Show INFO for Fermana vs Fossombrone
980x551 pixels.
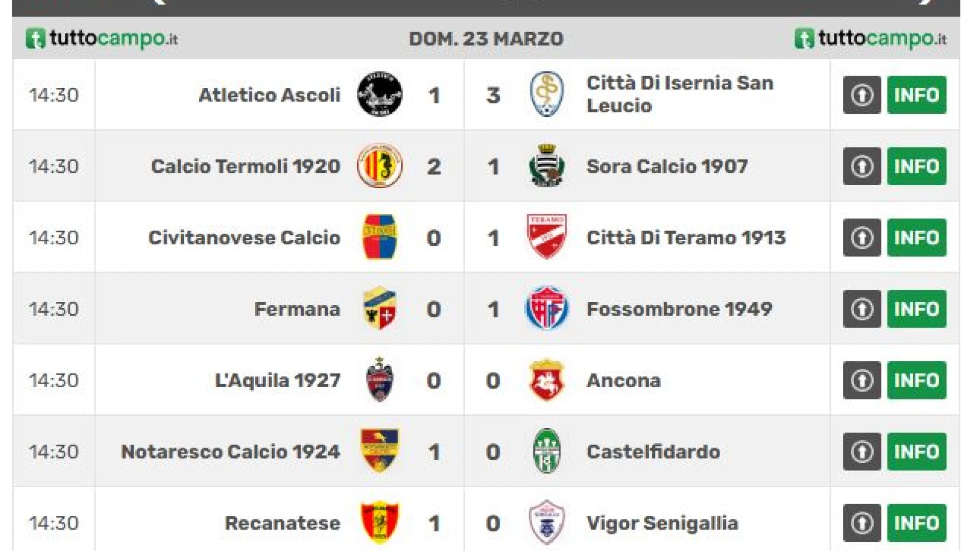point(917,309)
